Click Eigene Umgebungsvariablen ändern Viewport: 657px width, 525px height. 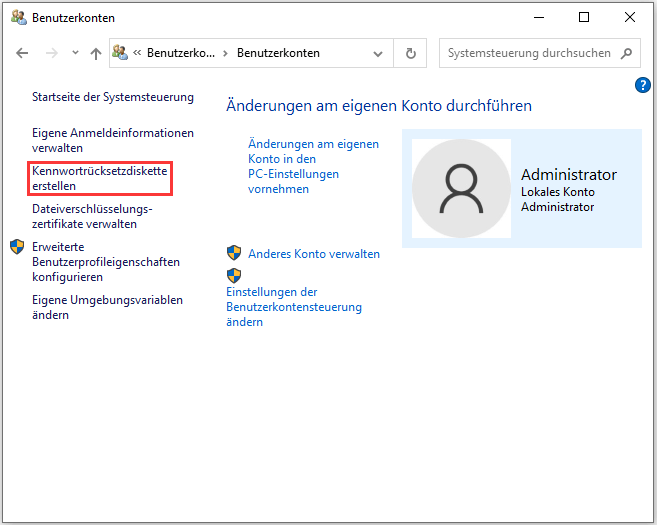tap(107, 307)
